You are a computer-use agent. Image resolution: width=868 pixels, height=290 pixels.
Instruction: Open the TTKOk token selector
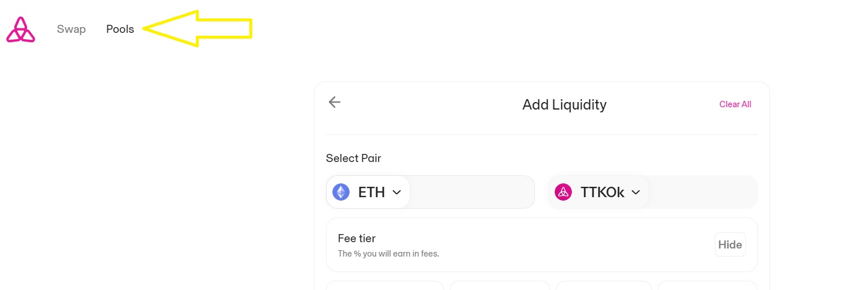point(598,192)
